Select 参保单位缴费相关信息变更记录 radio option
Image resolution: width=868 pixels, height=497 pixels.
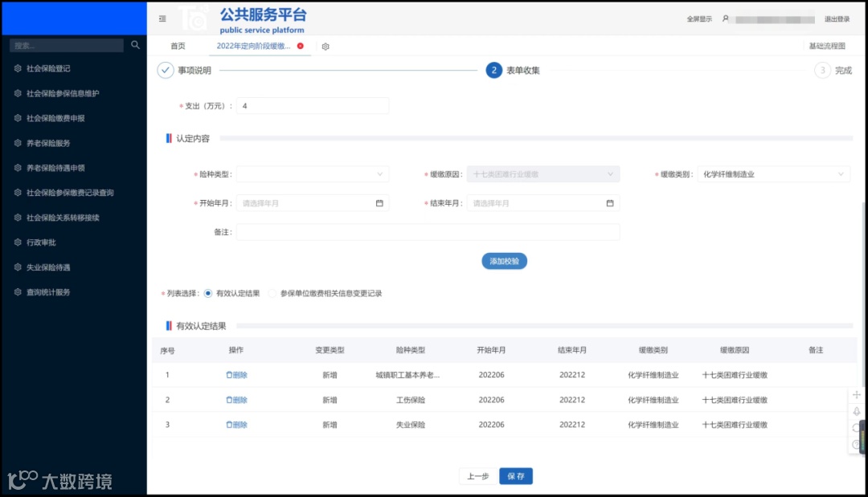click(x=272, y=294)
